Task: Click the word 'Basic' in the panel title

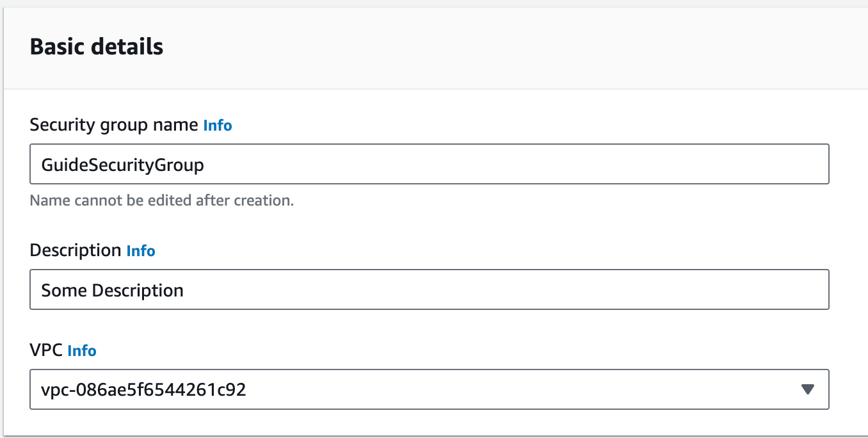Action: [55, 47]
